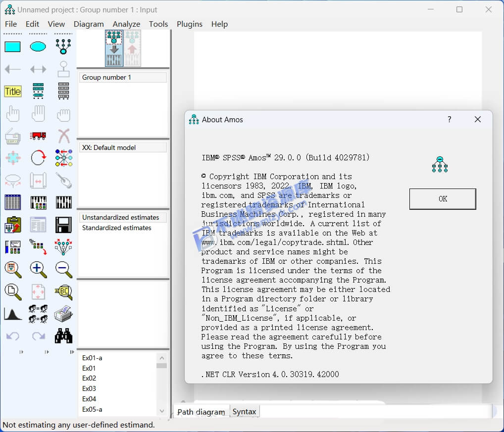Open the select data files tool
The height and width of the screenshot is (432, 504).
13,203
